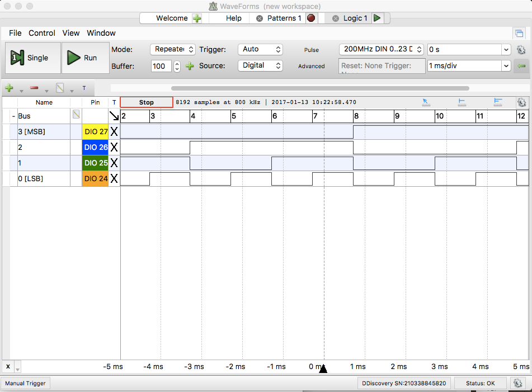Click the edit pencil icon in signal toolbar
Image resolution: width=532 pixels, height=392 pixels.
[x=60, y=88]
